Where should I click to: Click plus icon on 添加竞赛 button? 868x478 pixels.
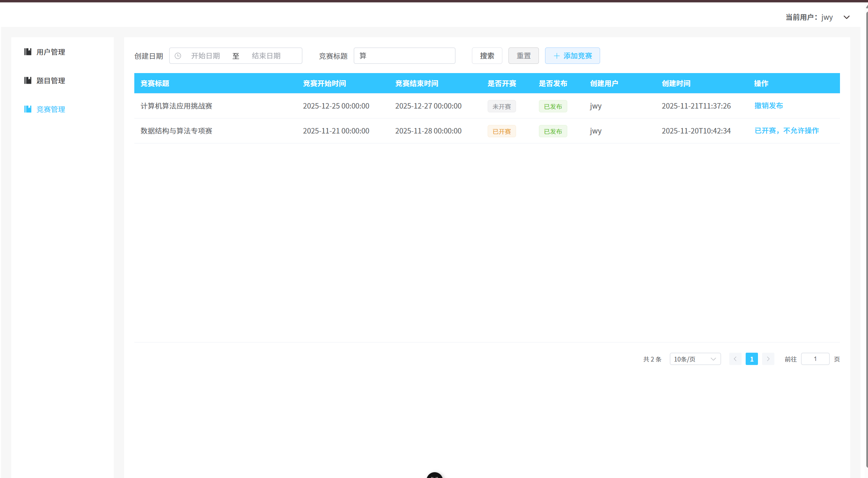point(557,56)
